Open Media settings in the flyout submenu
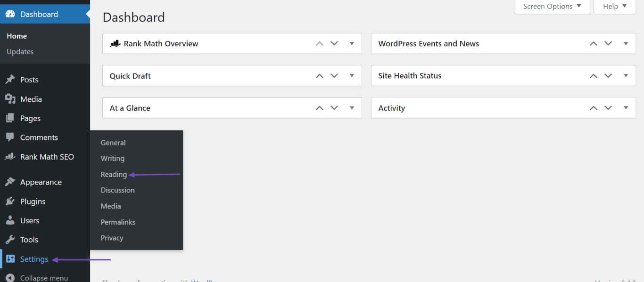644x282 pixels. click(x=111, y=206)
